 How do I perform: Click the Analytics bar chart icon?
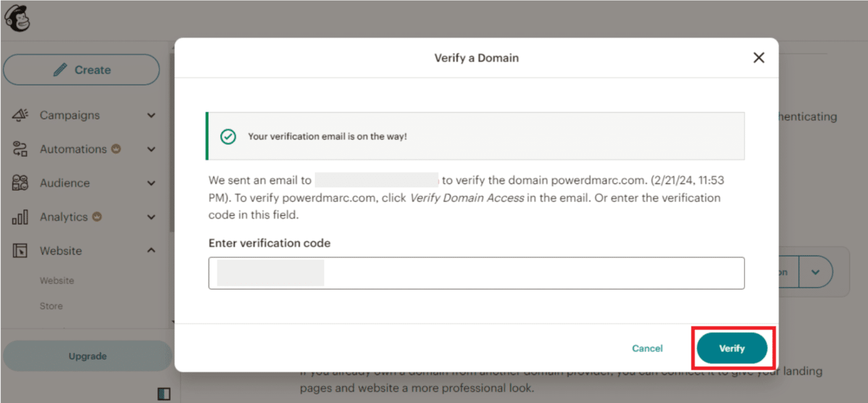click(x=20, y=217)
